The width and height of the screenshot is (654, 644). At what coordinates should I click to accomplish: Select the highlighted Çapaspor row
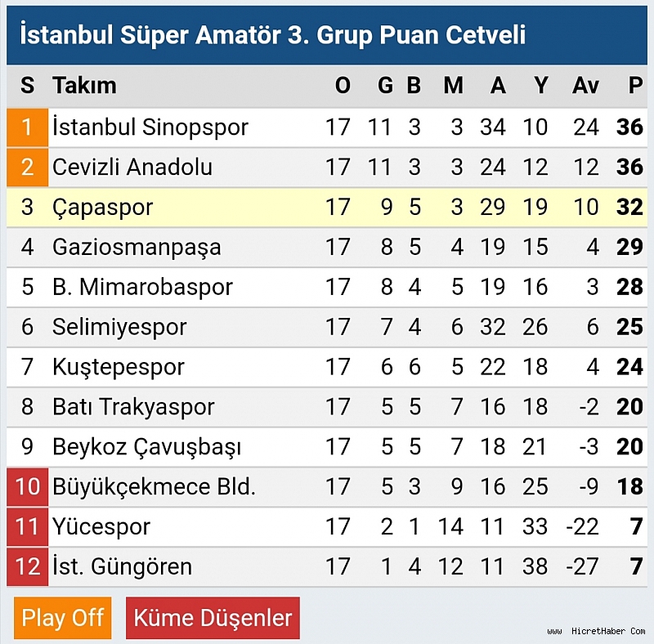[x=327, y=208]
